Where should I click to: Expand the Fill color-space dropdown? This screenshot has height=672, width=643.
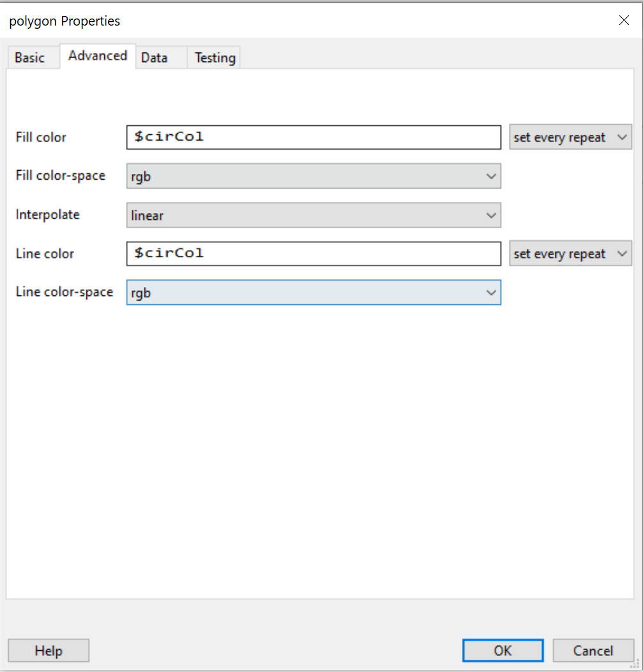[313, 176]
